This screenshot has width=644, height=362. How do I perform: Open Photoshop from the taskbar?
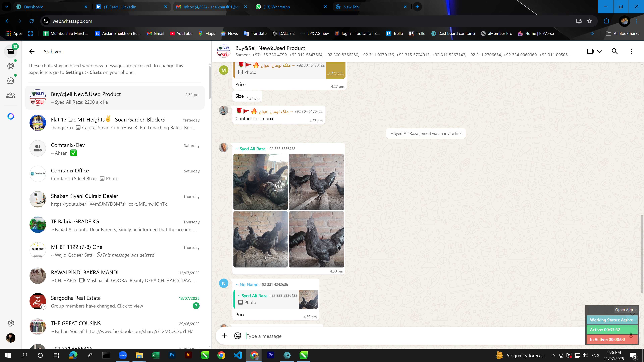(172, 355)
